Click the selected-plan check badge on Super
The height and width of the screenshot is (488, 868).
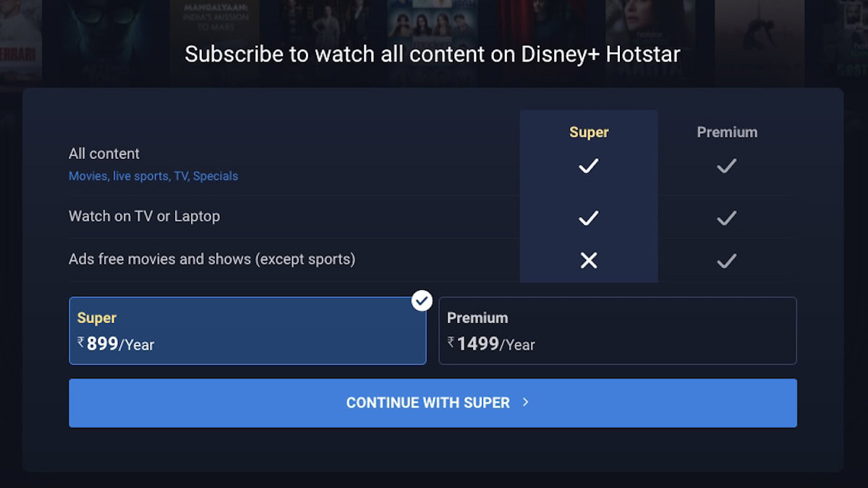[422, 300]
